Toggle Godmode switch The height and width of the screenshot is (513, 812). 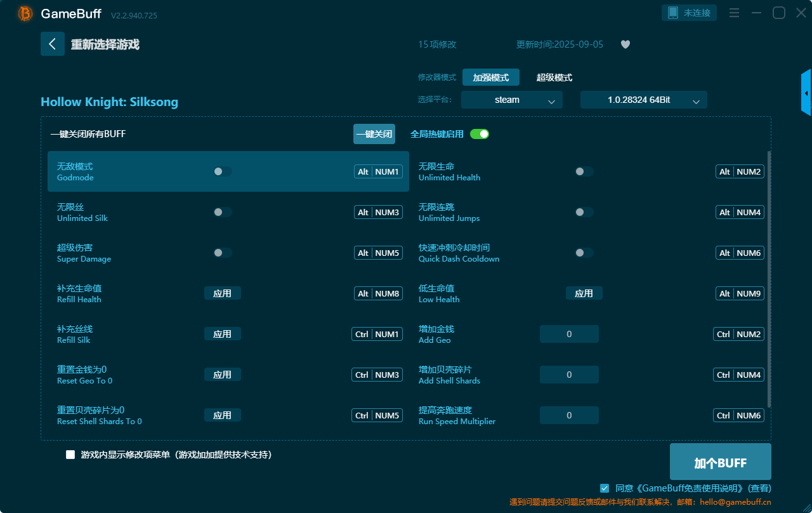222,171
